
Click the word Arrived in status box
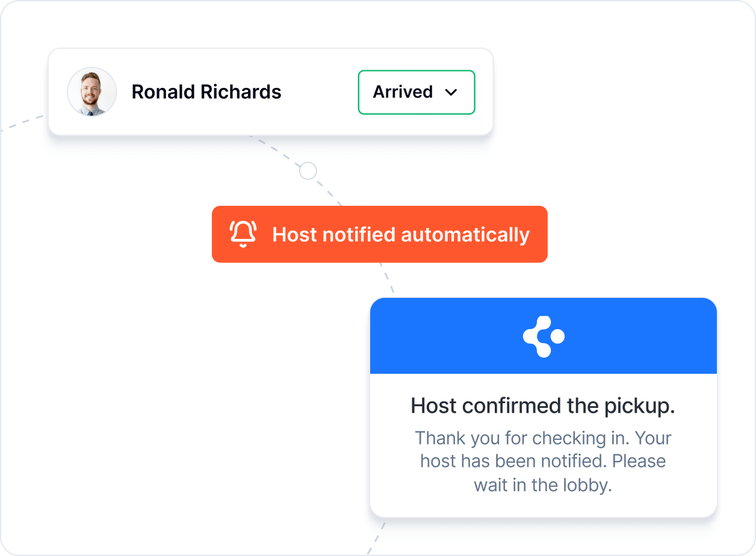pyautogui.click(x=403, y=92)
